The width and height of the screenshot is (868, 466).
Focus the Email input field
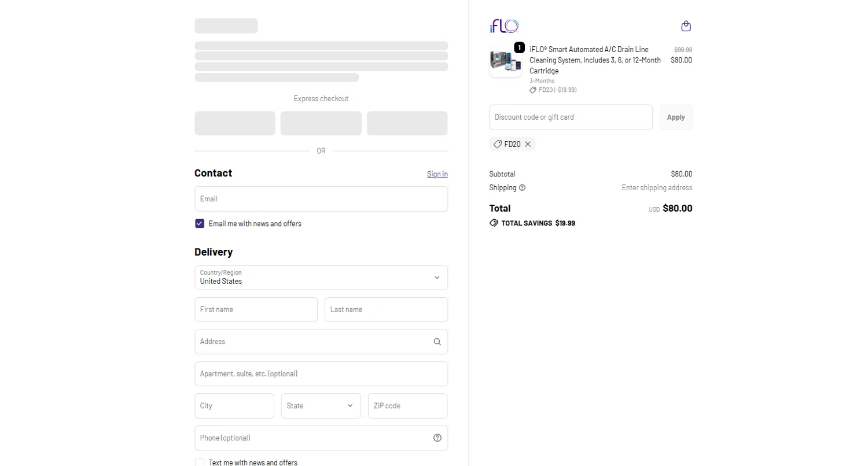(x=321, y=199)
